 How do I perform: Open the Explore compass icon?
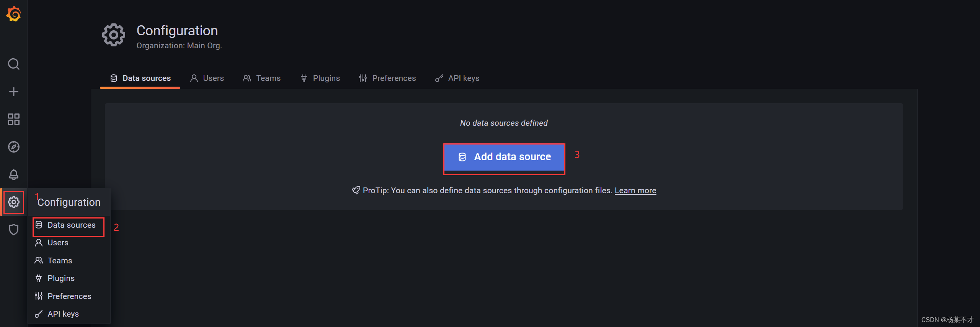tap(14, 147)
